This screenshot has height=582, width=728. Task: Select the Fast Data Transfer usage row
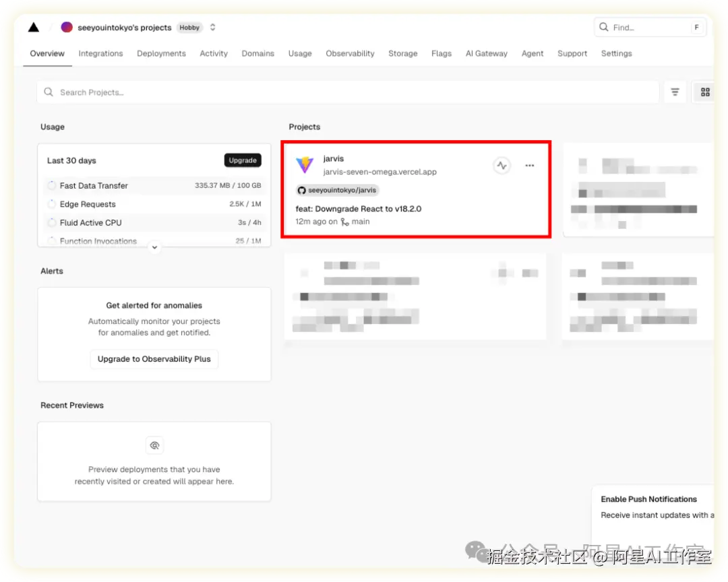click(154, 186)
